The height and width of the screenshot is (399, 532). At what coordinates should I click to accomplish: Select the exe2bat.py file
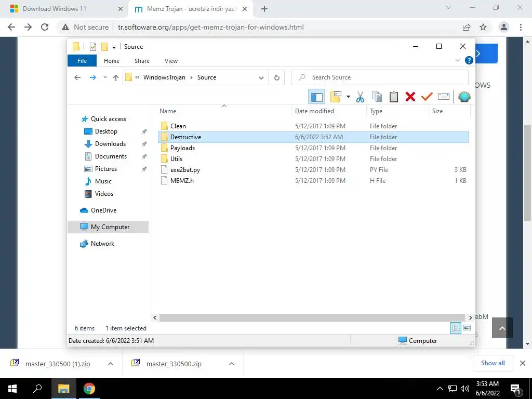coord(313,170)
